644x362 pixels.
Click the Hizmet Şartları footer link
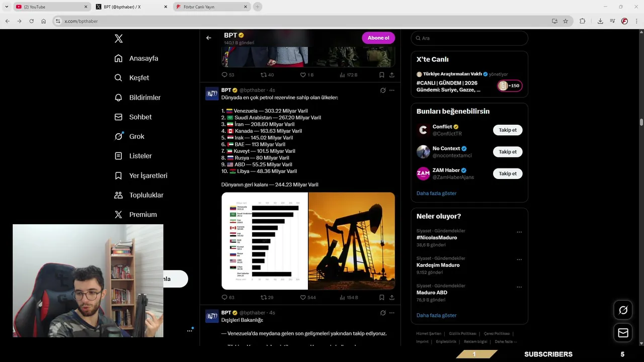point(429,334)
